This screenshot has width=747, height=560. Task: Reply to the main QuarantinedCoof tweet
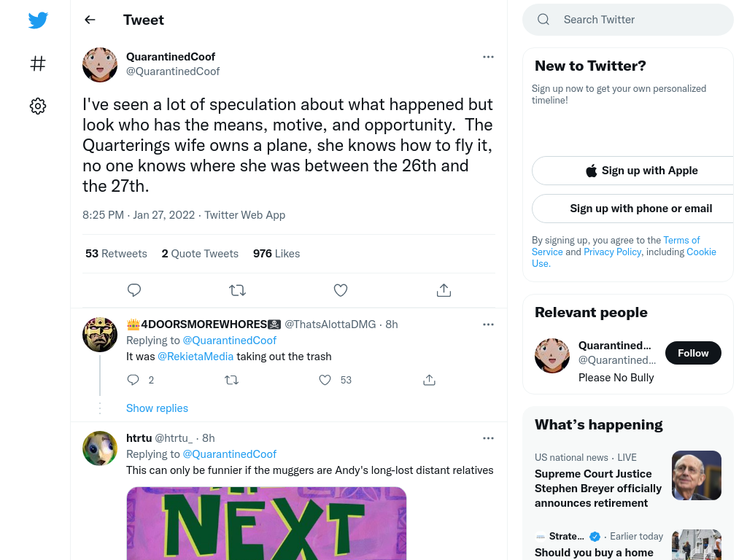click(134, 290)
